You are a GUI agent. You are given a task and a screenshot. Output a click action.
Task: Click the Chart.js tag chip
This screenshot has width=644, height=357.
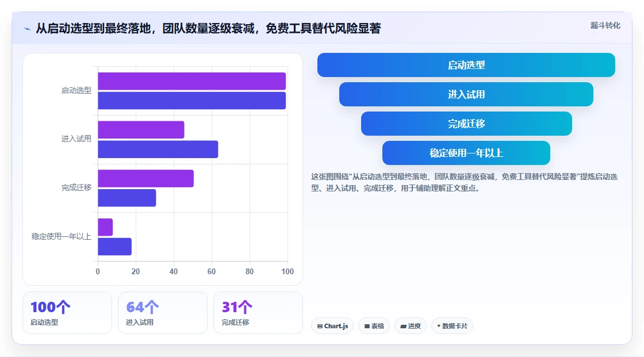332,326
